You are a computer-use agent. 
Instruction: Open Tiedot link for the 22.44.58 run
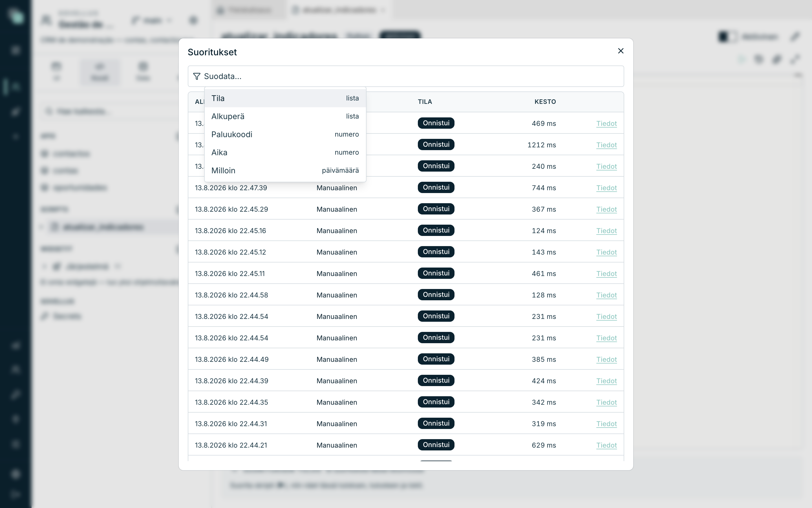tap(606, 296)
